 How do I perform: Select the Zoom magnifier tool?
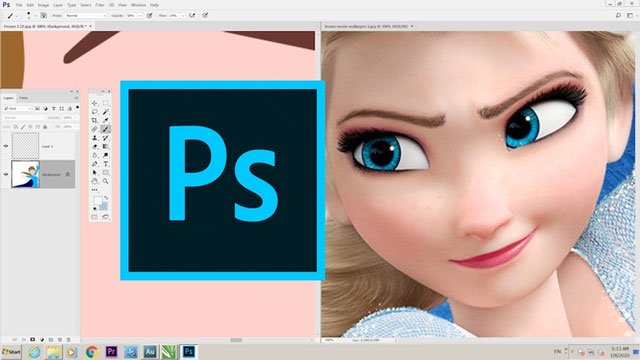[105, 181]
